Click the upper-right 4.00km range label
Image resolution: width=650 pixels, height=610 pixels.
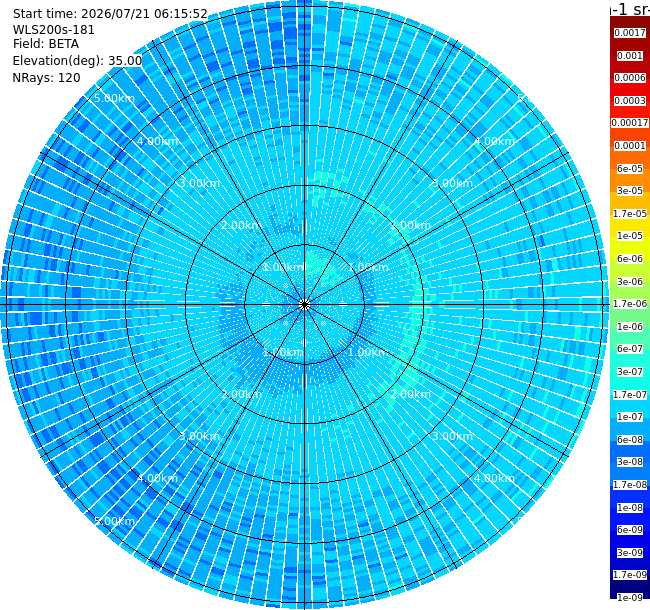(x=494, y=141)
